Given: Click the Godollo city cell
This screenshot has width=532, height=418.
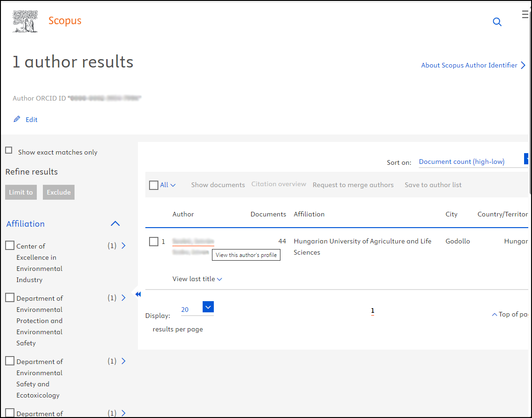Looking at the screenshot, I should (457, 241).
